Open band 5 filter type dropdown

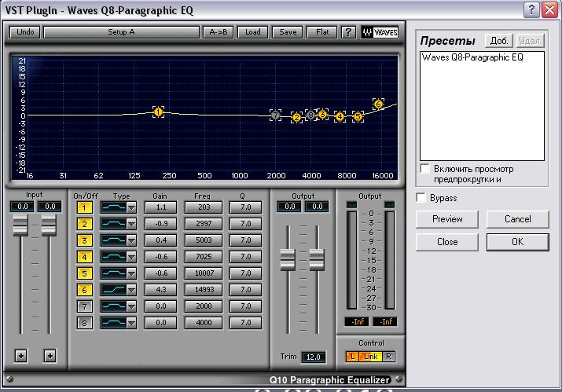point(131,273)
